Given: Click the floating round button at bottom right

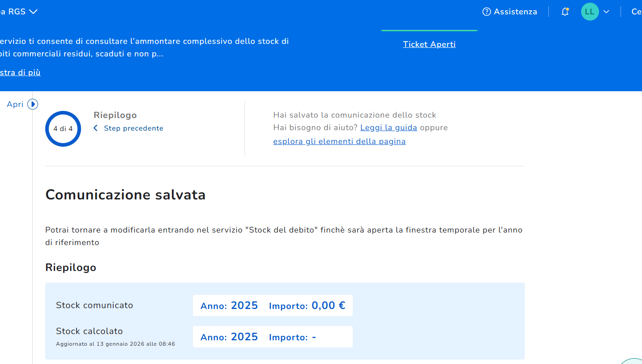Looking at the screenshot, I should point(633,360).
